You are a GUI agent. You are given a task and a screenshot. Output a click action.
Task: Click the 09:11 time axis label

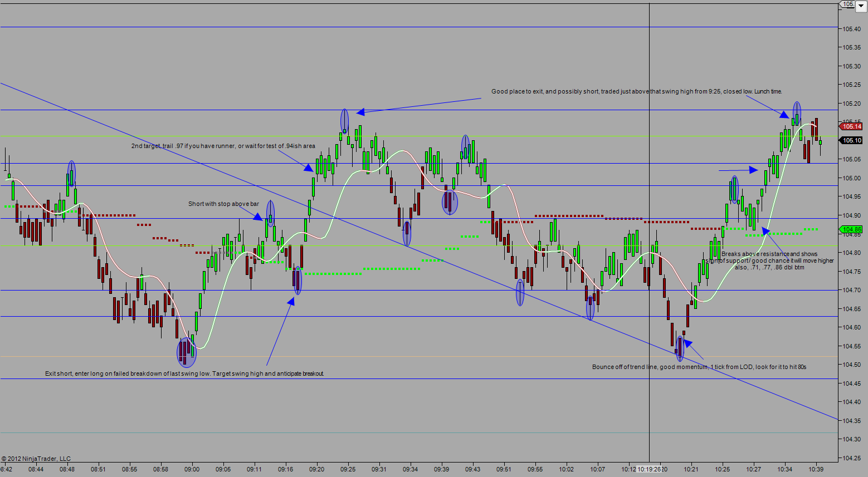point(255,469)
